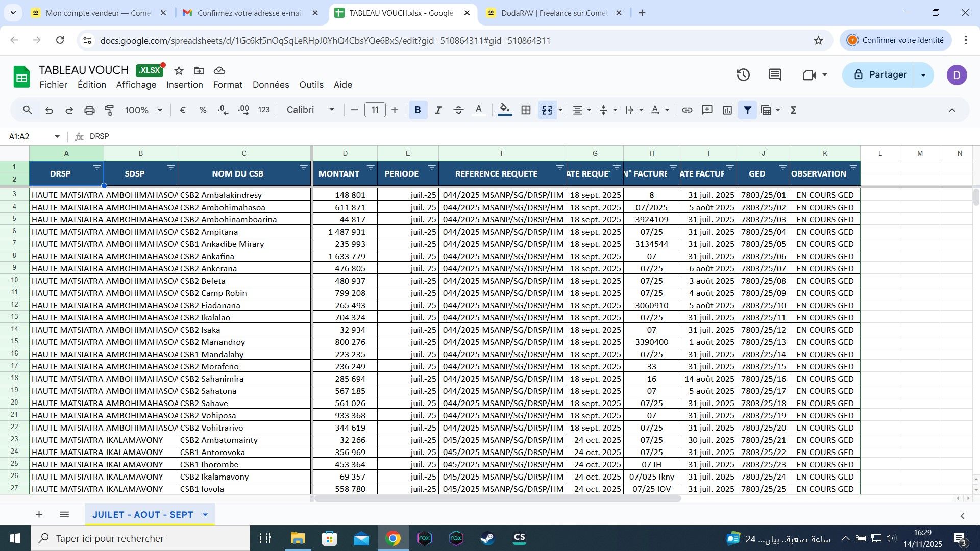980x551 pixels.
Task: Click the insert link icon
Action: point(687,110)
